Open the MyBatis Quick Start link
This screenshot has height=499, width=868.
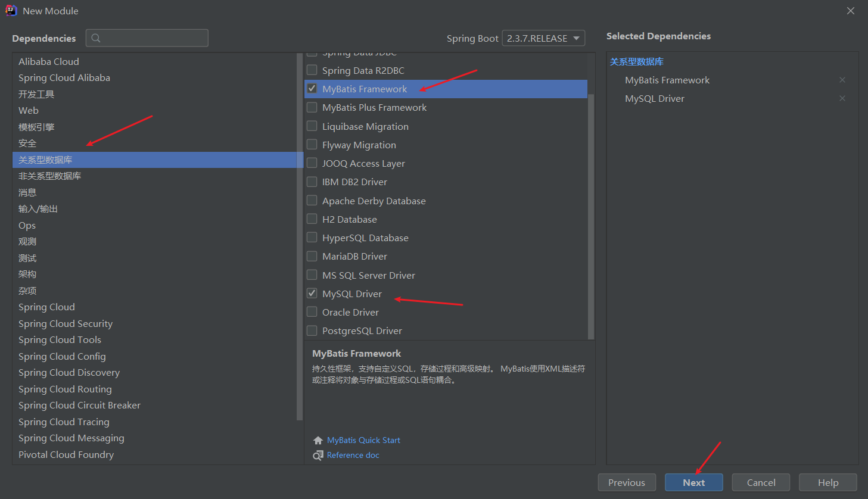(363, 440)
